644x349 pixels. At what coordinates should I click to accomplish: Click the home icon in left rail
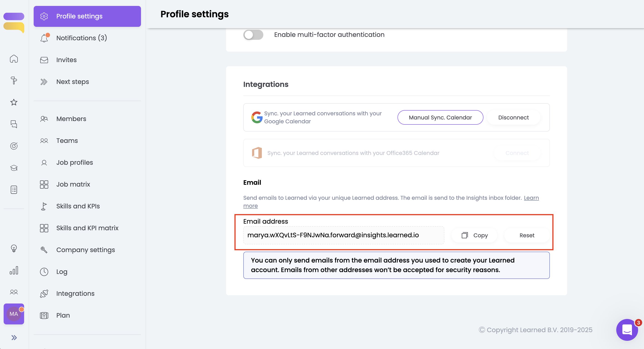14,59
